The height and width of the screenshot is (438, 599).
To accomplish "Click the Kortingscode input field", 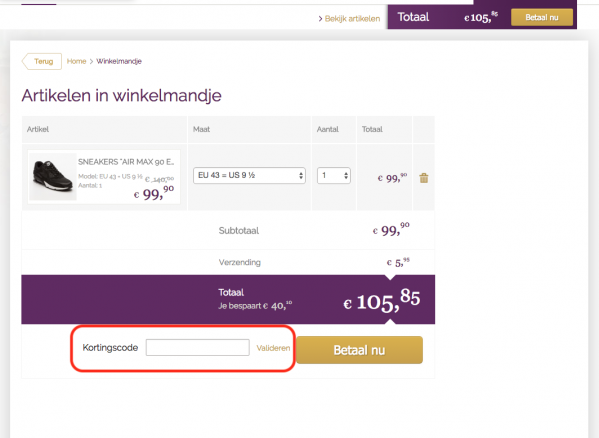I will (198, 347).
